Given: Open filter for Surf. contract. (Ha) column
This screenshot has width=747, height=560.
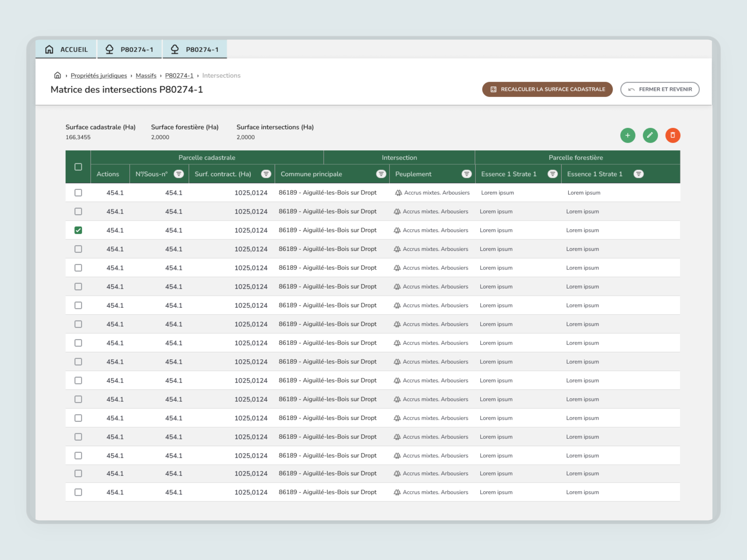Looking at the screenshot, I should 266,174.
